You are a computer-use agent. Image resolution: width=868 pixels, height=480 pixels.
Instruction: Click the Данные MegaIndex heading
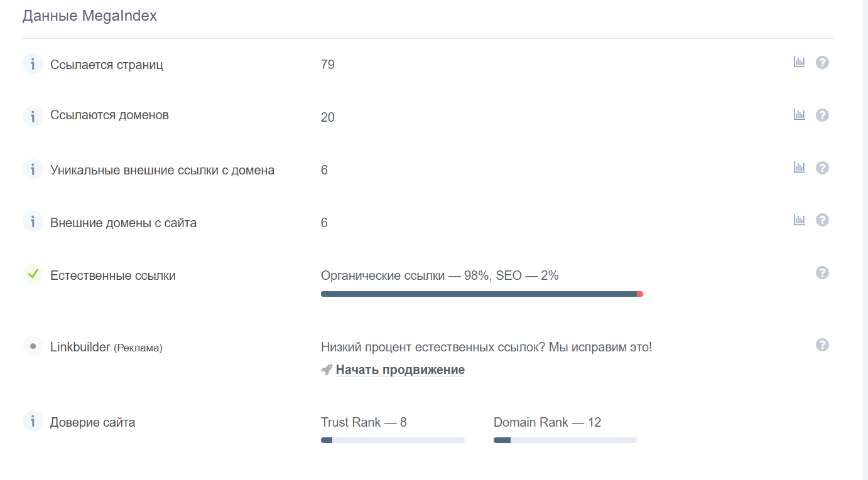tap(90, 16)
